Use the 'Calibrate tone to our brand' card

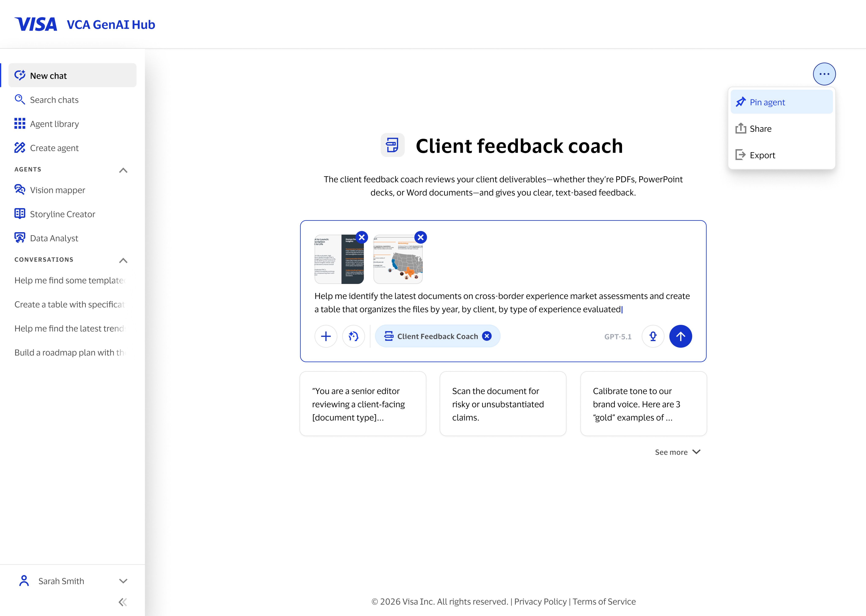643,404
